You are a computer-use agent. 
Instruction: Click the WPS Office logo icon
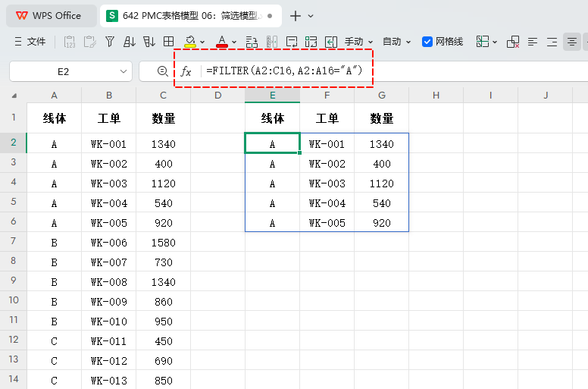pyautogui.click(x=22, y=16)
